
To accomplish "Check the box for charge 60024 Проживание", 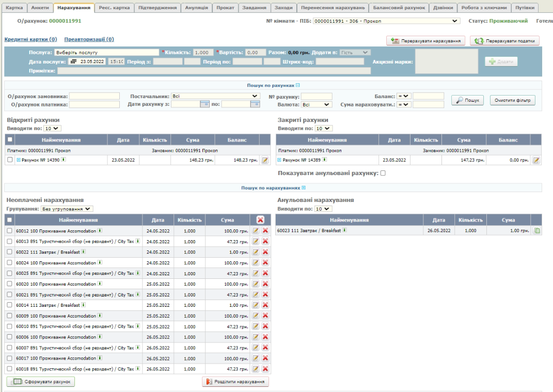I will [x=9, y=262].
